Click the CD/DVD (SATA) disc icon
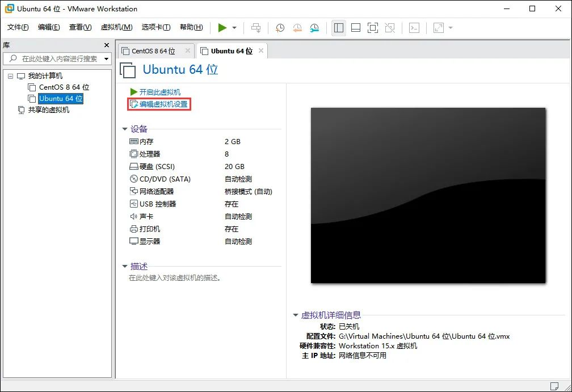Screen dimensions: 572x392 click(x=133, y=179)
